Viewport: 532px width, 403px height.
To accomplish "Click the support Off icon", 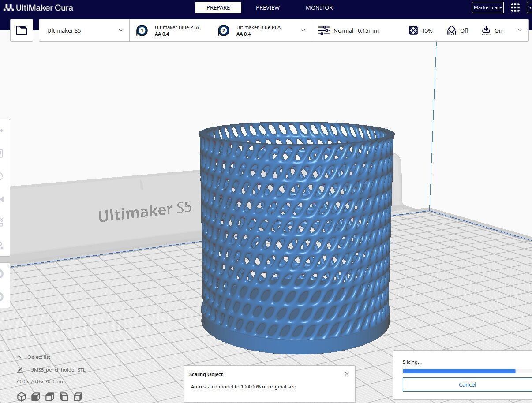I will [451, 30].
